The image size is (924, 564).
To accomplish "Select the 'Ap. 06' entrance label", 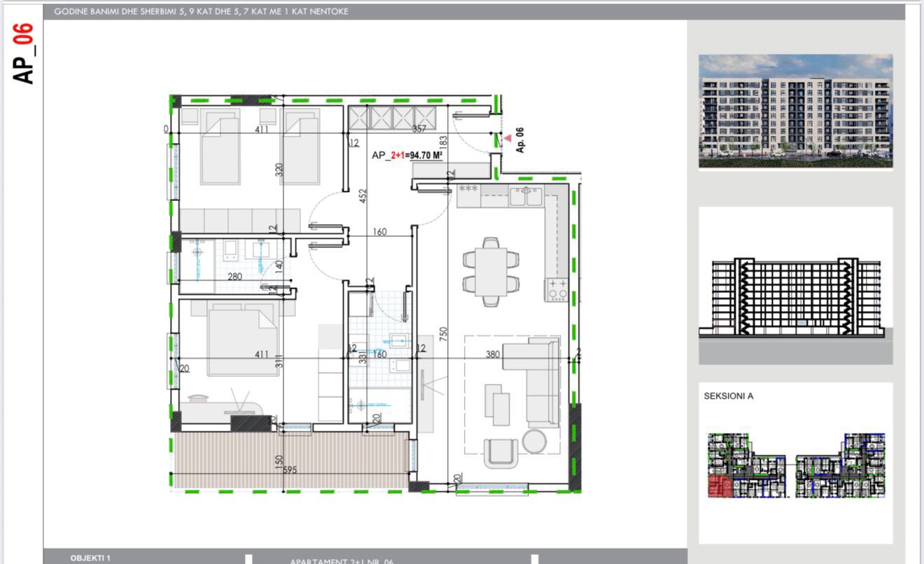I will click(520, 139).
